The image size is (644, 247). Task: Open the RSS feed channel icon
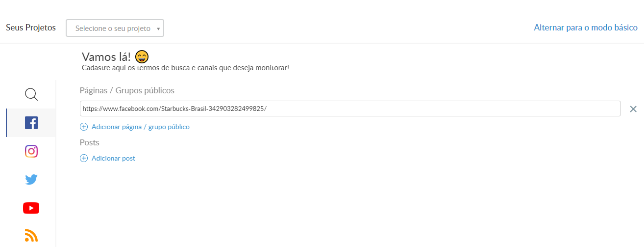pyautogui.click(x=31, y=236)
